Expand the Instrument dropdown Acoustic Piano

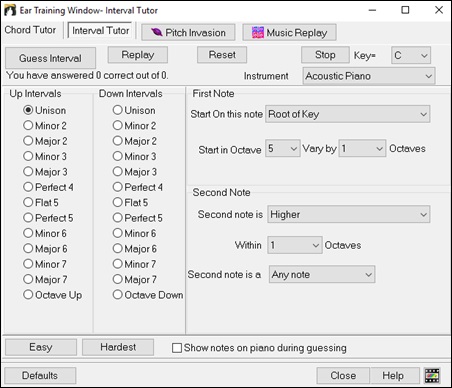click(369, 76)
